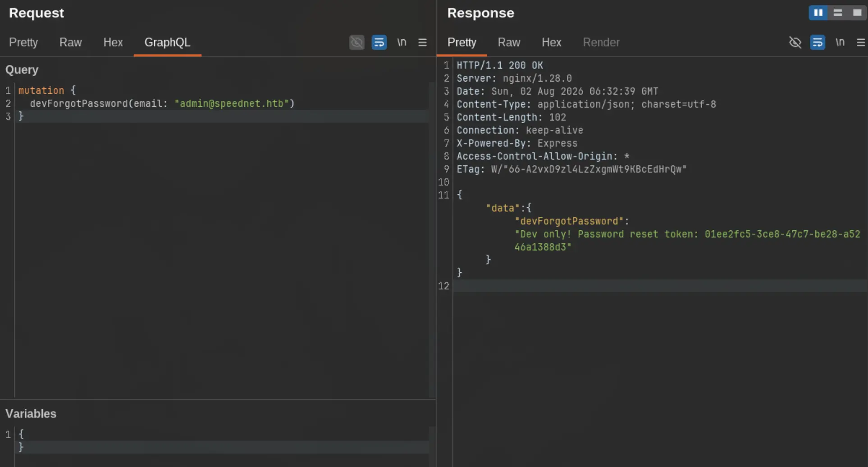
Task: Select the GraphQL request tab
Action: click(x=167, y=42)
